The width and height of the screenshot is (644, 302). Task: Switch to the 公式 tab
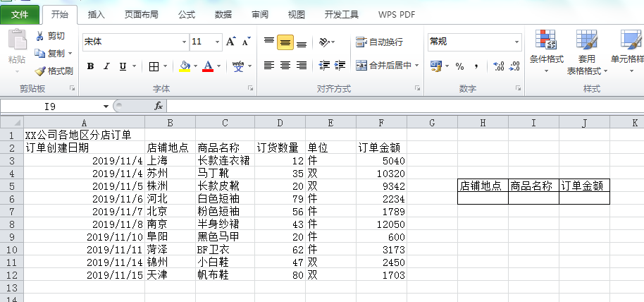(x=187, y=15)
